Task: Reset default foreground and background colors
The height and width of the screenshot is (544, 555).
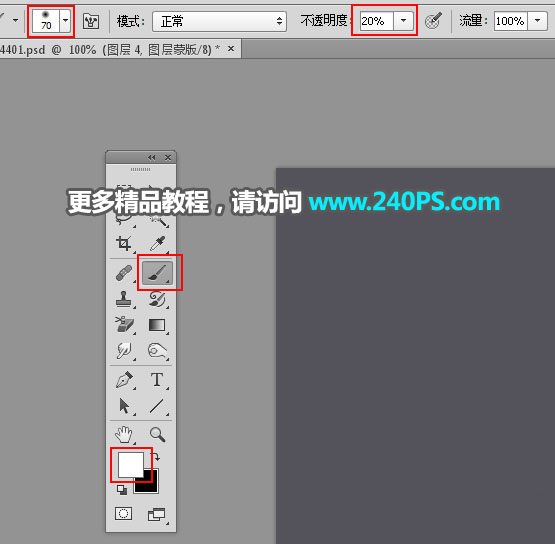Action: pos(122,490)
